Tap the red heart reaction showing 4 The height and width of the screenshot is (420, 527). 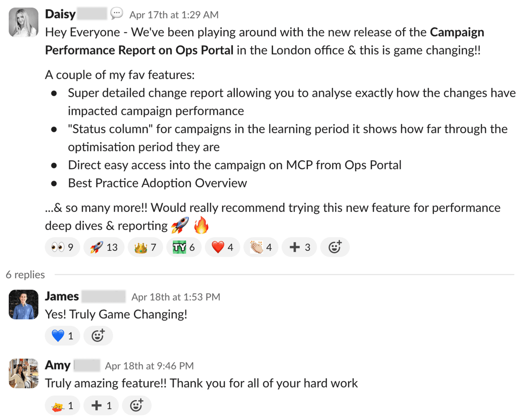click(222, 247)
